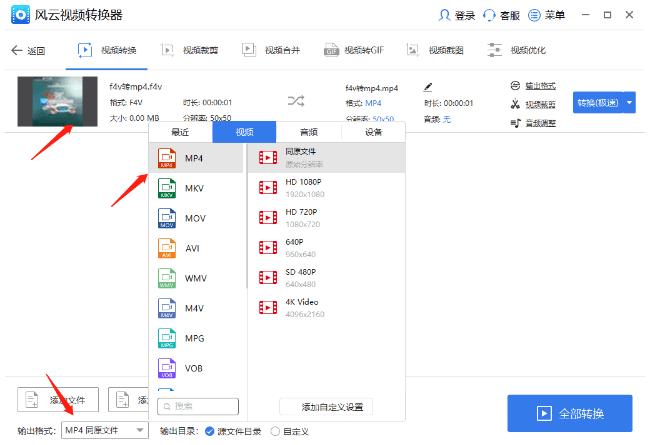This screenshot has width=649, height=445.
Task: Select HD 720P preset
Action: 327,218
